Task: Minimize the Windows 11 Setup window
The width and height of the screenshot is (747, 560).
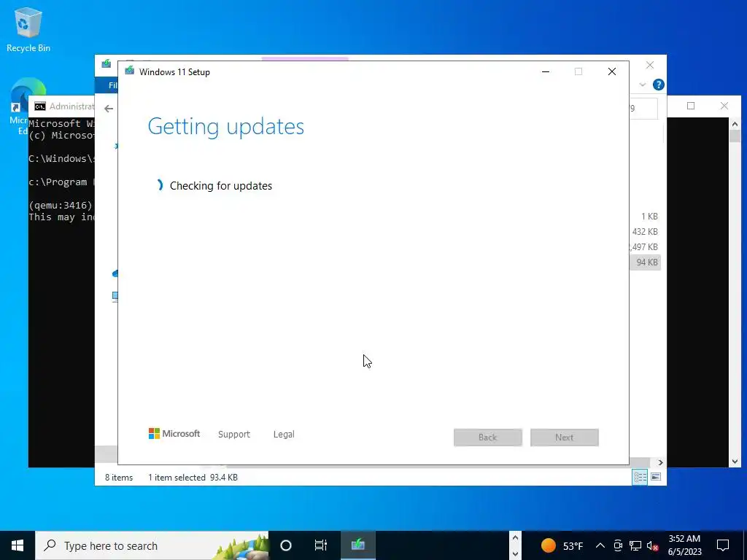Action: point(546,71)
